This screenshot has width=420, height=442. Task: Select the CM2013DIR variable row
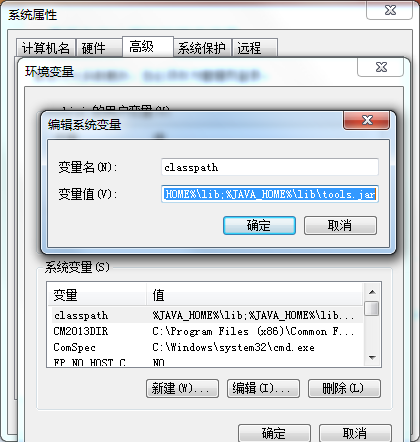(207, 331)
